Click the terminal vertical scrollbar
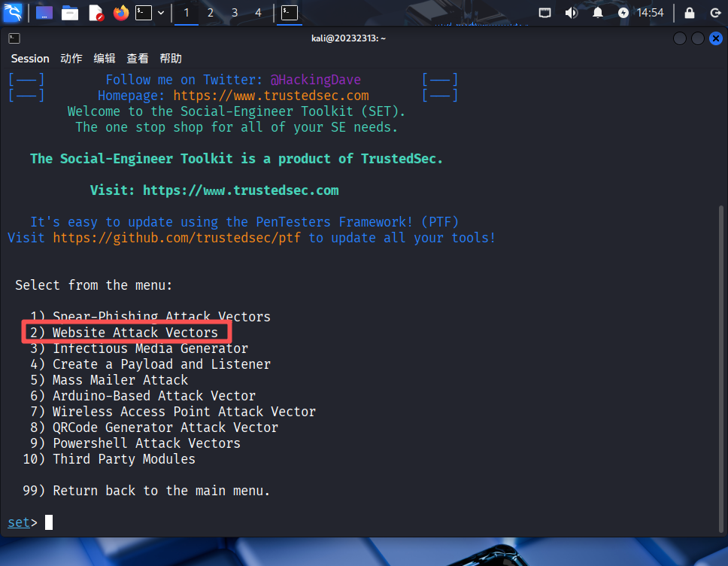The width and height of the screenshot is (728, 566). [721, 370]
